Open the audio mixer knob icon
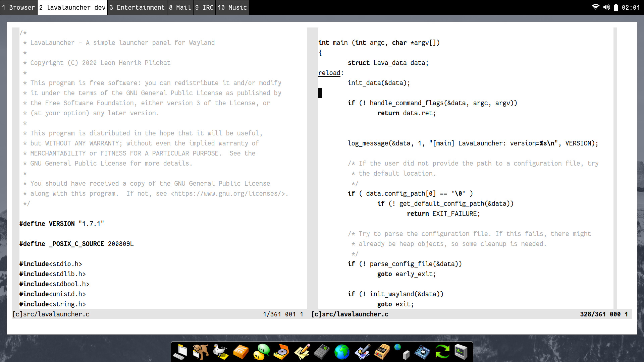Image resolution: width=644 pixels, height=362 pixels. [422, 352]
